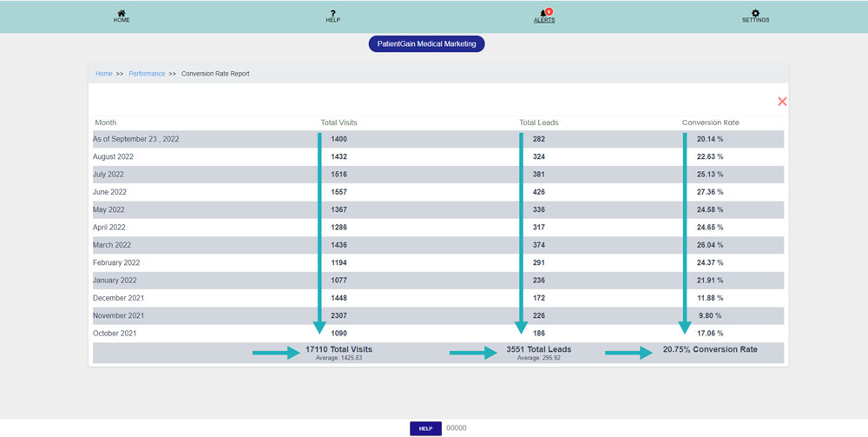Screen dimensions: 868x437
Task: Click the 2307 visits value for November
Action: 339,315
